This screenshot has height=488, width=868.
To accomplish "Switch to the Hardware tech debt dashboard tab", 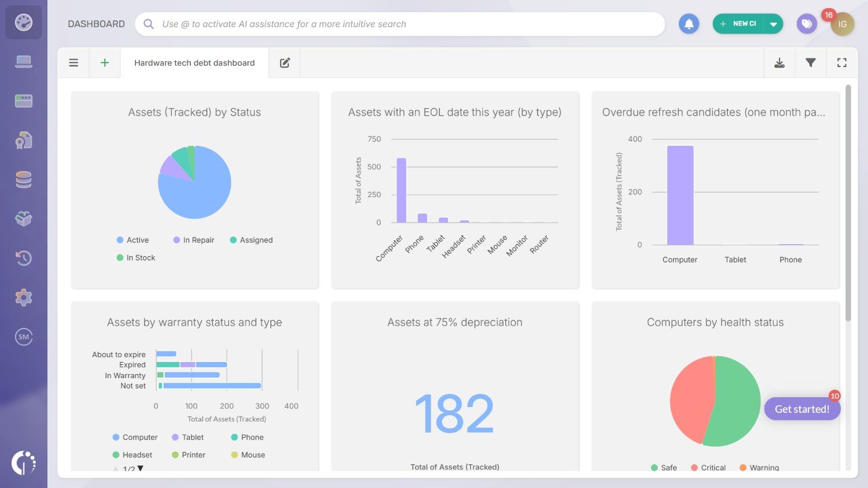I will click(x=194, y=62).
